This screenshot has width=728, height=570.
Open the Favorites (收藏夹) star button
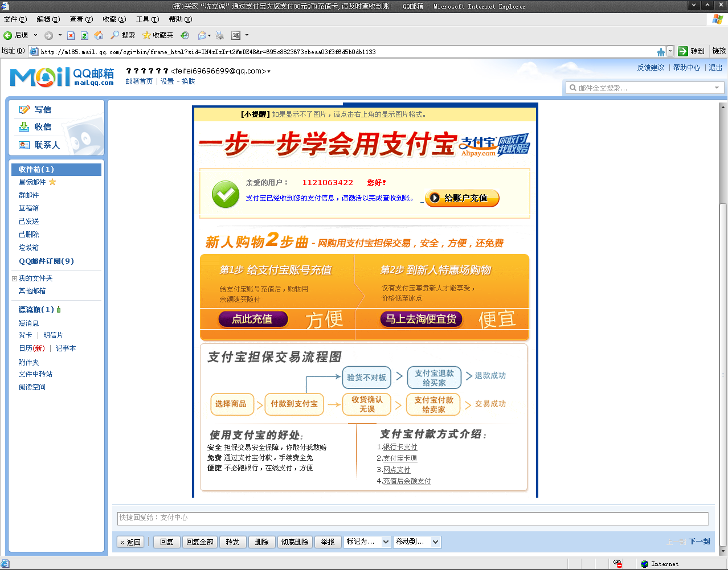click(x=158, y=35)
